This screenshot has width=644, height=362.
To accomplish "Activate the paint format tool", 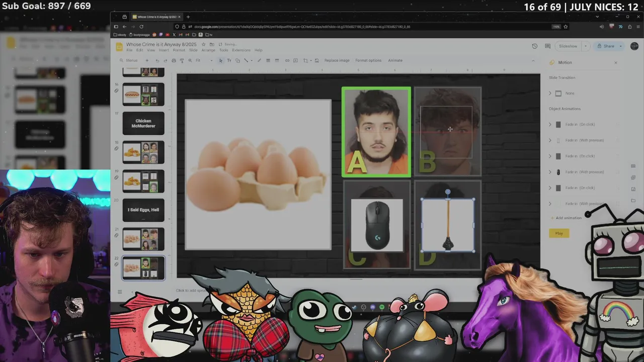I will pos(182,60).
